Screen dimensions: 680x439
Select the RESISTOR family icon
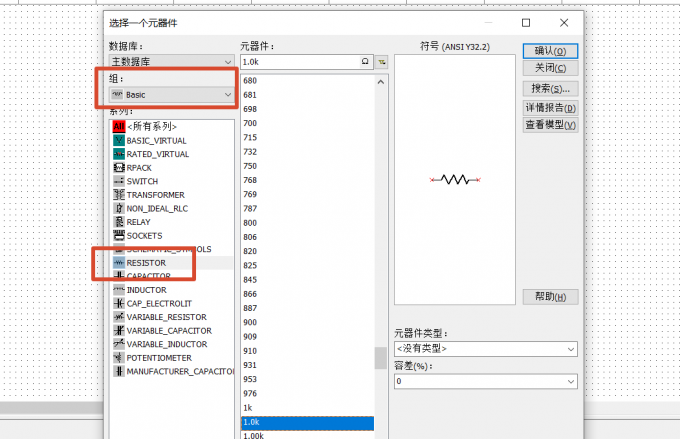[x=119, y=262]
